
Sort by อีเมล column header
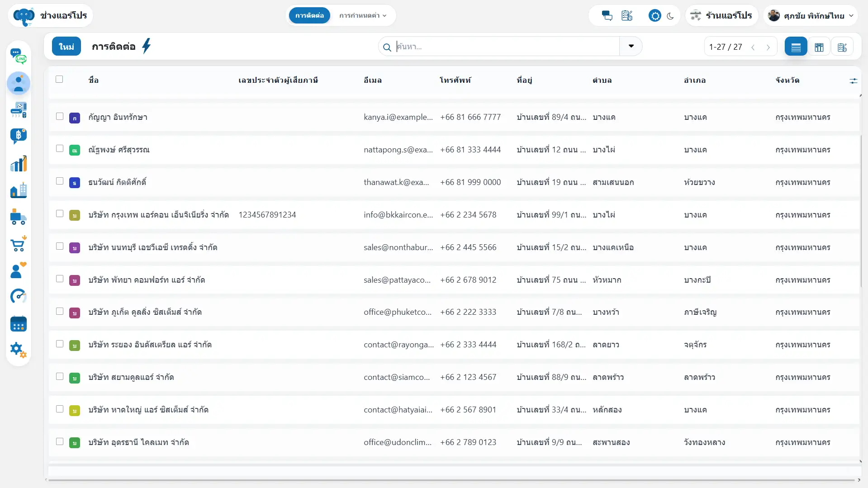pyautogui.click(x=373, y=80)
